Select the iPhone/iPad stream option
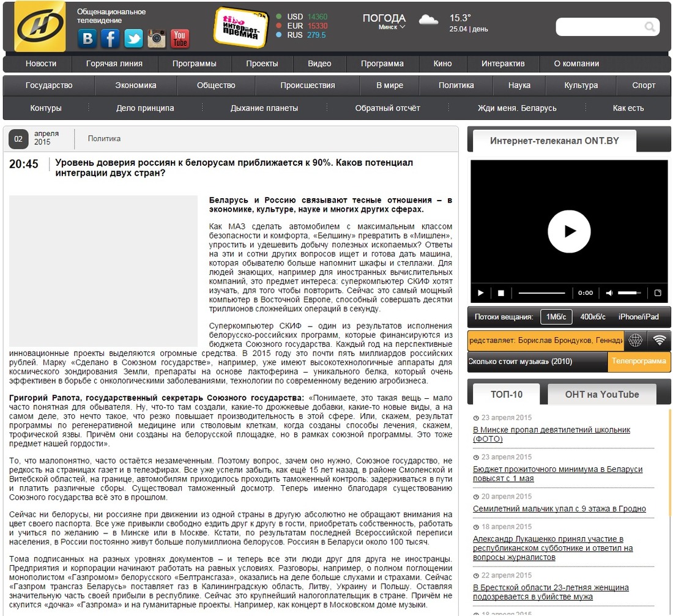This screenshot has height=616, width=673. pyautogui.click(x=638, y=317)
